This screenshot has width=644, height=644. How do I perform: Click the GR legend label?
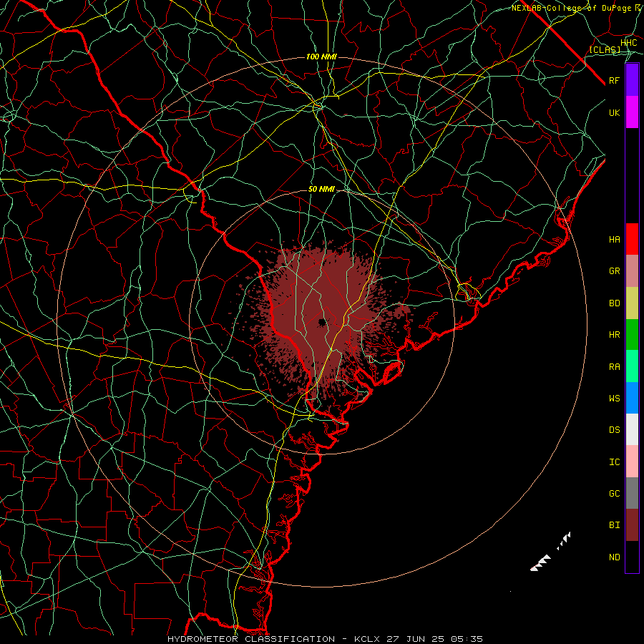[x=614, y=271]
